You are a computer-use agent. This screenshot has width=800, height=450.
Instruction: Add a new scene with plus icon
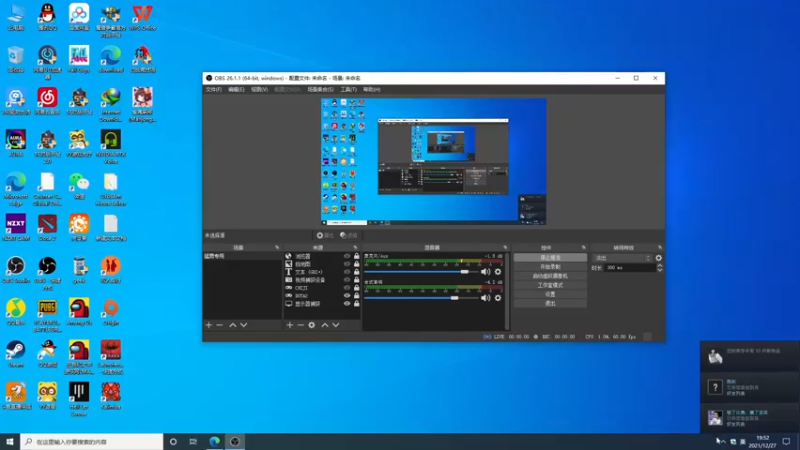pyautogui.click(x=209, y=325)
